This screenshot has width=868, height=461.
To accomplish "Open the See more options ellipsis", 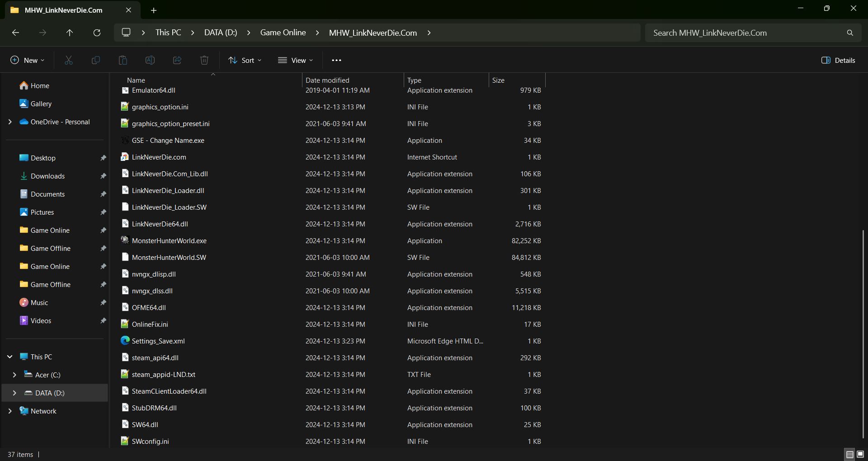I will click(336, 61).
